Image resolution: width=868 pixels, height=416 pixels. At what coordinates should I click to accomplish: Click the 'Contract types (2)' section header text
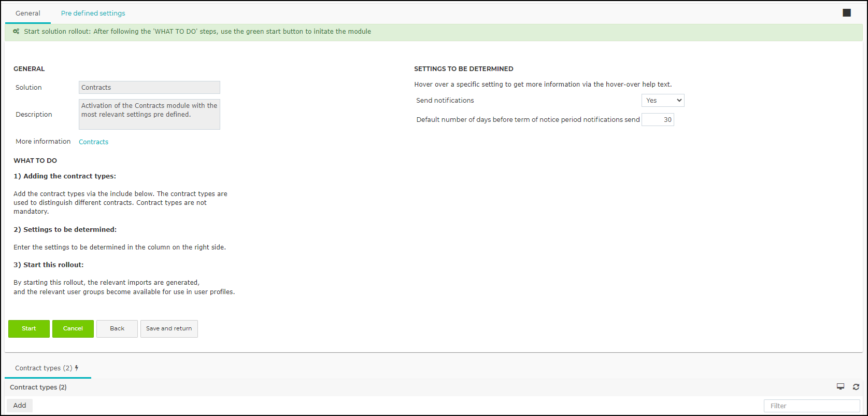[x=38, y=387]
